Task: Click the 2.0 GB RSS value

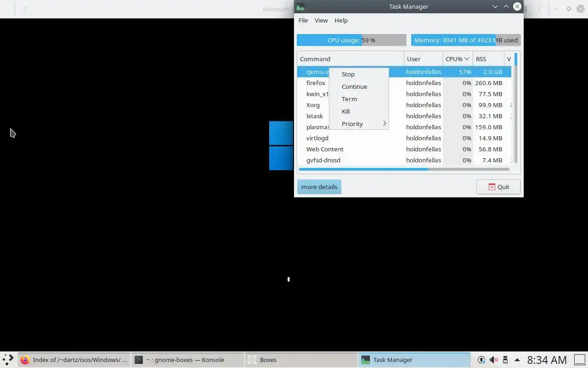Action: tap(492, 72)
